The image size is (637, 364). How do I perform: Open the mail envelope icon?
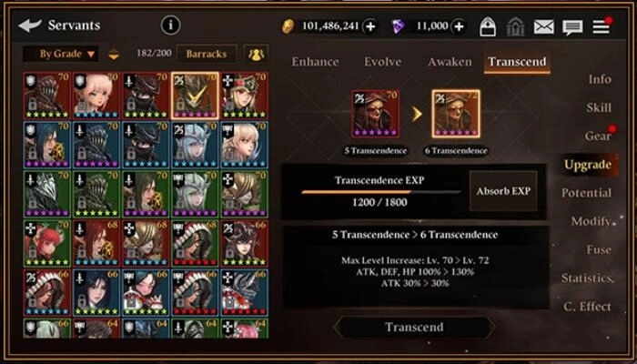pos(543,27)
